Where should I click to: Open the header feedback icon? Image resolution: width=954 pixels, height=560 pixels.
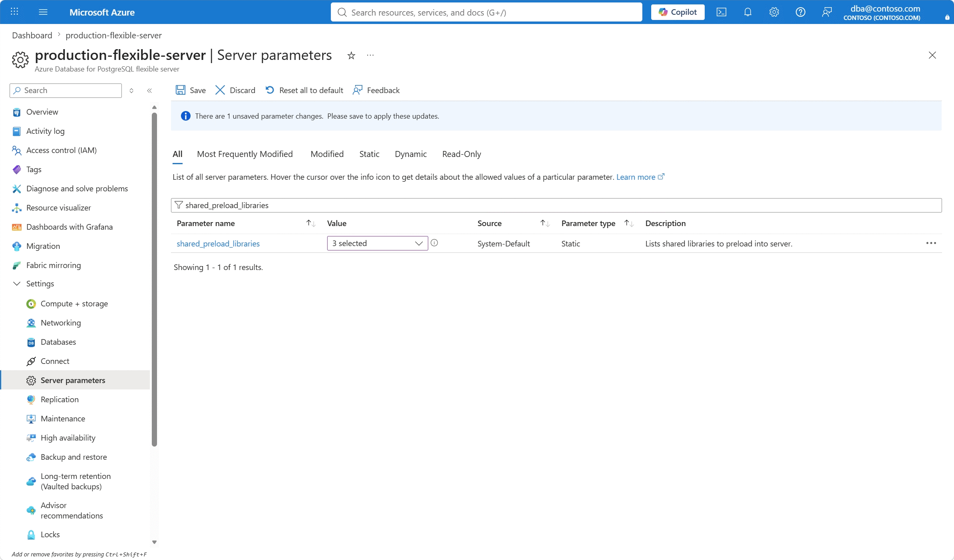click(x=827, y=12)
